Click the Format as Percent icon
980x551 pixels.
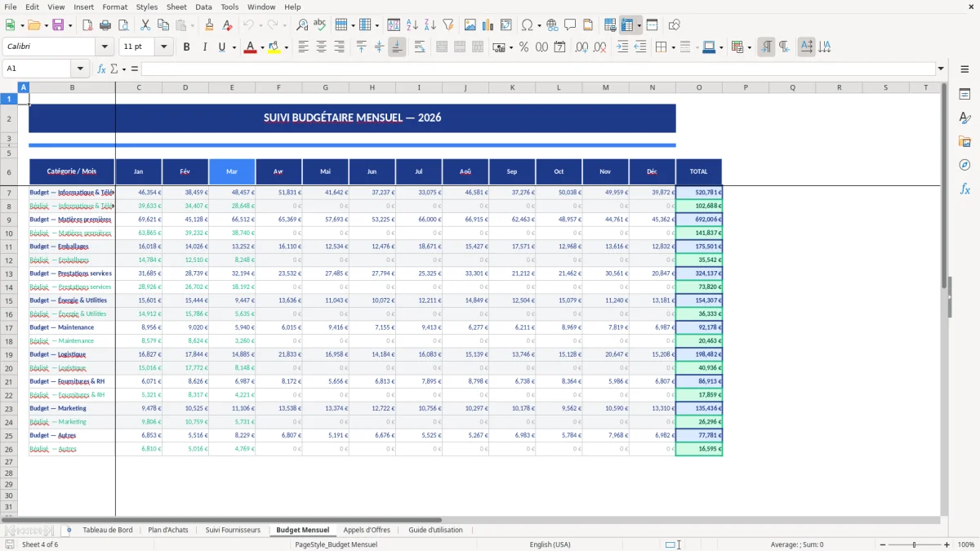pyautogui.click(x=523, y=47)
